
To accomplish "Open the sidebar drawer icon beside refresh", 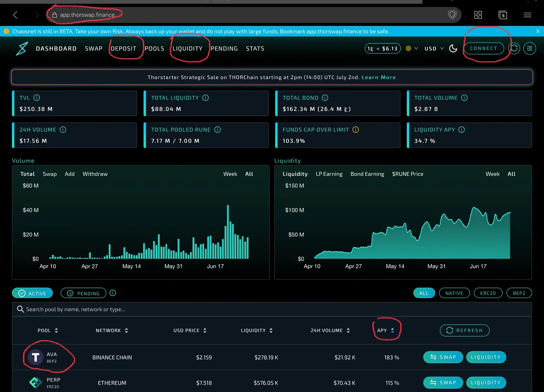I will [529, 48].
